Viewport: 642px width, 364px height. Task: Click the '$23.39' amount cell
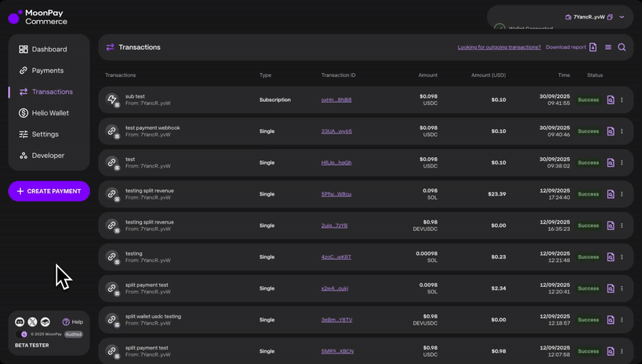pyautogui.click(x=497, y=194)
